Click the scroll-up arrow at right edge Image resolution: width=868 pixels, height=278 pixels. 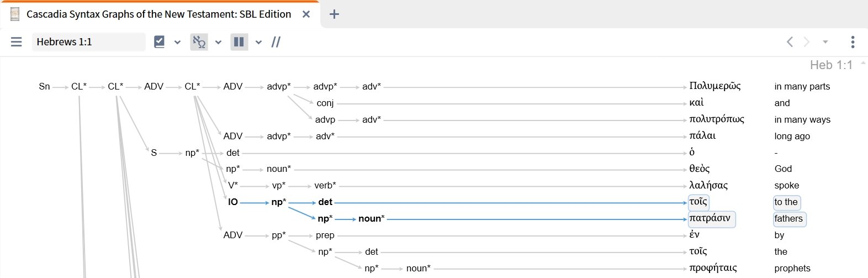click(863, 64)
